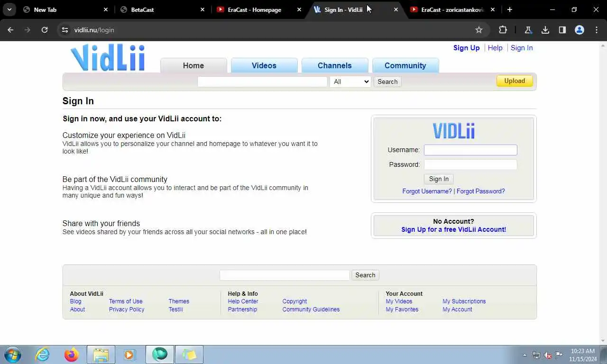Open footer Themes link
The width and height of the screenshot is (607, 364).
(x=179, y=301)
